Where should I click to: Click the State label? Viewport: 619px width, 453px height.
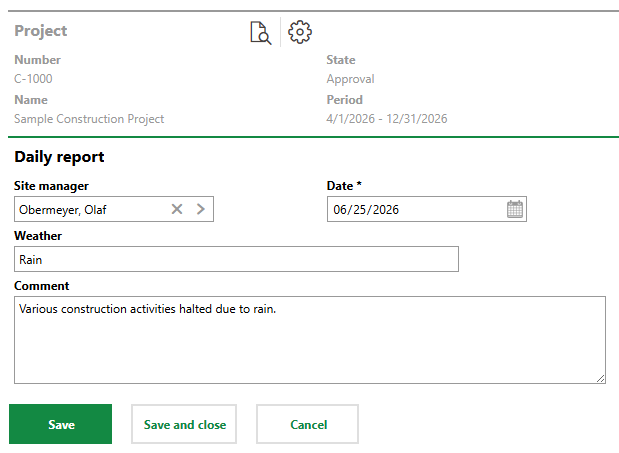341,60
